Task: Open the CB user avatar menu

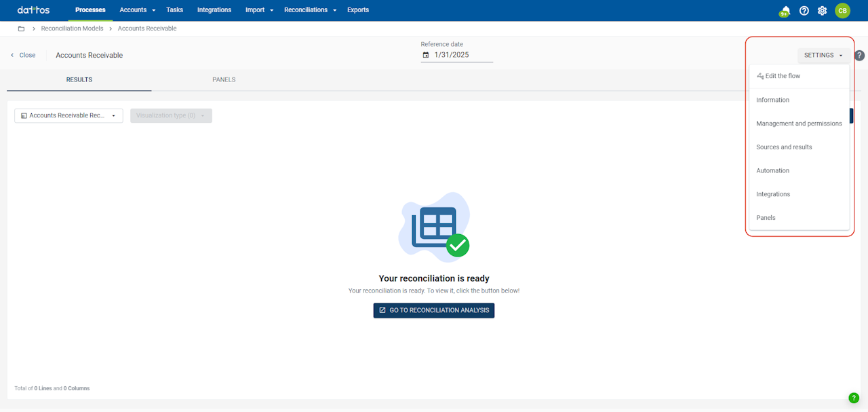Action: (x=842, y=11)
